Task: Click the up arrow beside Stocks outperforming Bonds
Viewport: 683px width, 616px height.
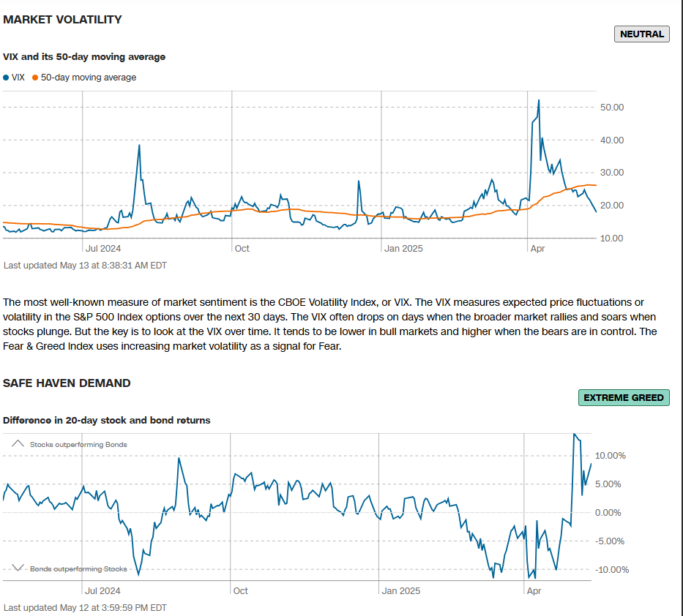Action: [18, 444]
